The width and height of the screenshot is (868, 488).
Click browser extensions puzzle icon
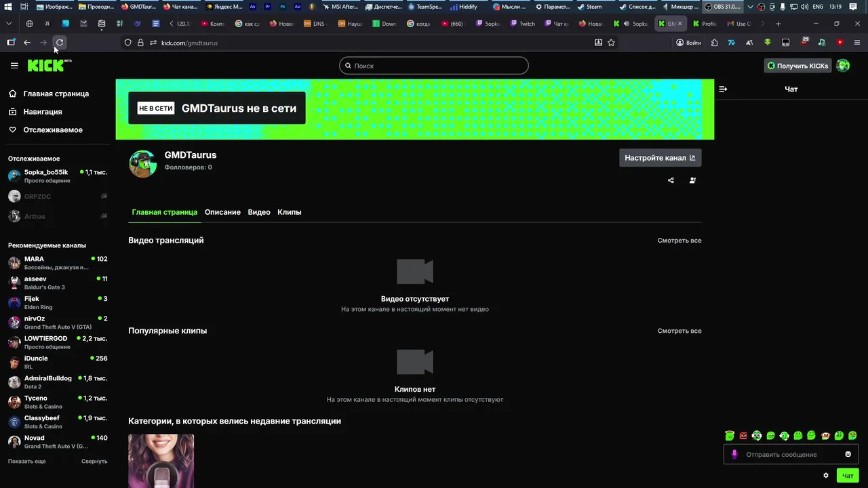tap(714, 42)
